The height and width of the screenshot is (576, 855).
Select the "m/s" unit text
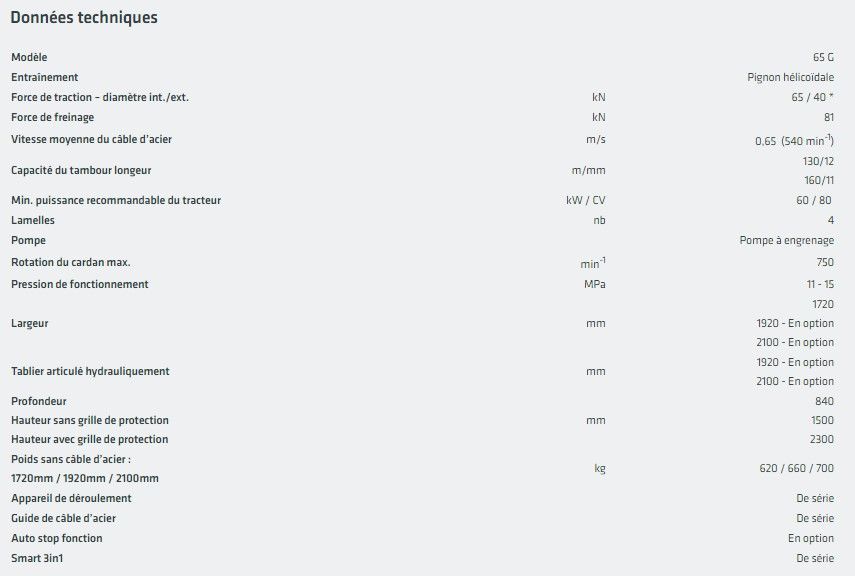(596, 139)
